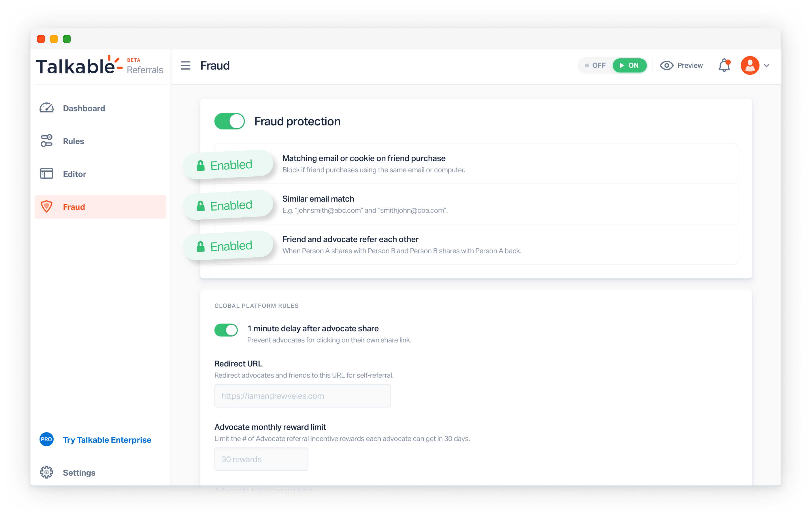The height and width of the screenshot is (518, 812).
Task: Click the Preview eye icon
Action: click(666, 66)
